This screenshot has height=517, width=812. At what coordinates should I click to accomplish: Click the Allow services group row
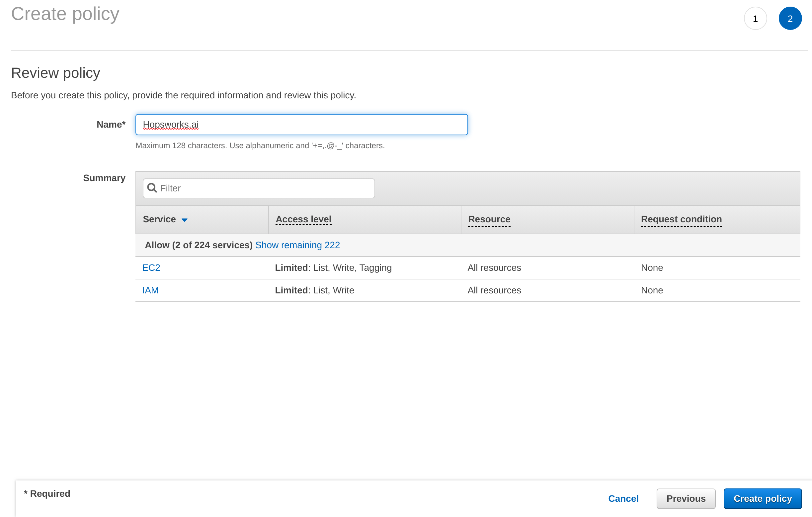click(199, 245)
